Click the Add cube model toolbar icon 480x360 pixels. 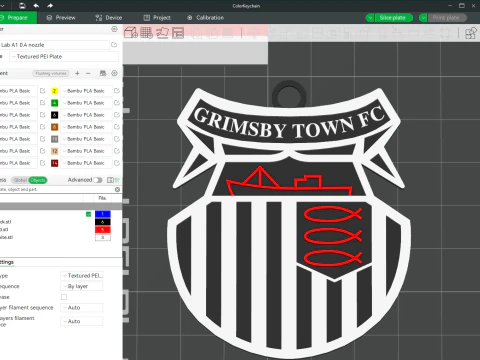(x=131, y=32)
